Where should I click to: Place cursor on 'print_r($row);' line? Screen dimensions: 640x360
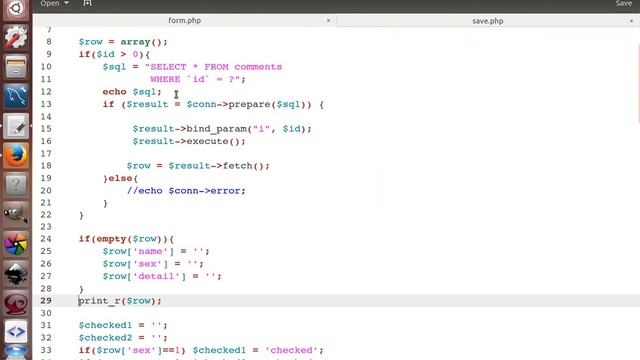(120, 301)
